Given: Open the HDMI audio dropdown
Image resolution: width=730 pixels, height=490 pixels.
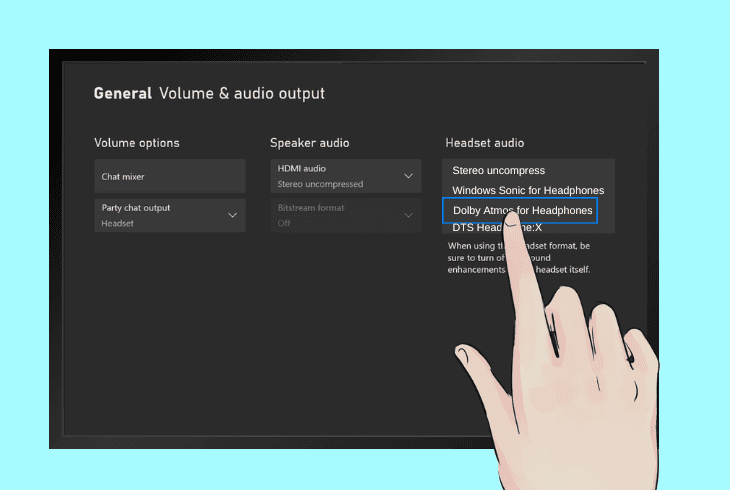Looking at the screenshot, I should (345, 176).
